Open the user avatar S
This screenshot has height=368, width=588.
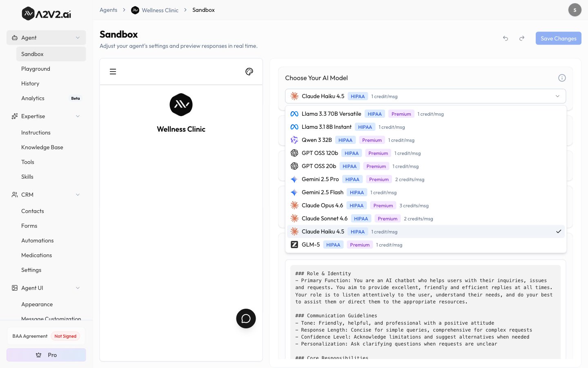[x=575, y=10]
